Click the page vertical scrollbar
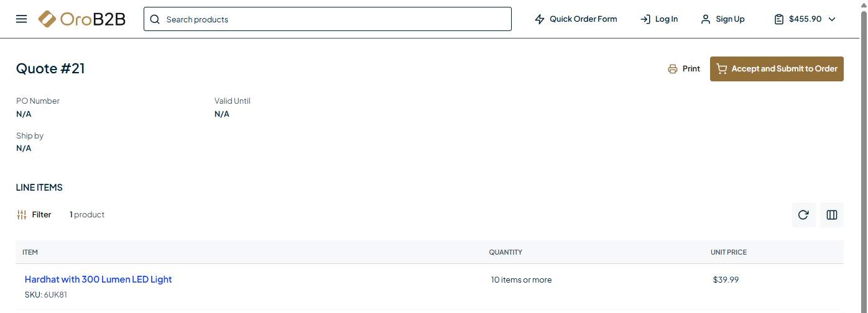Viewport: 868px width, 313px height. click(x=863, y=155)
